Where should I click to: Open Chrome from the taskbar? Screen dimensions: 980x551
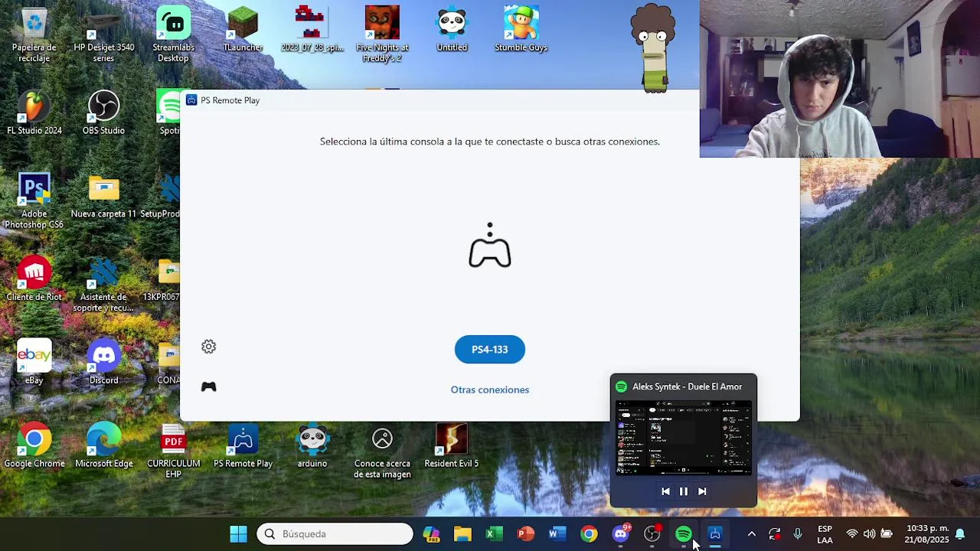pos(589,534)
